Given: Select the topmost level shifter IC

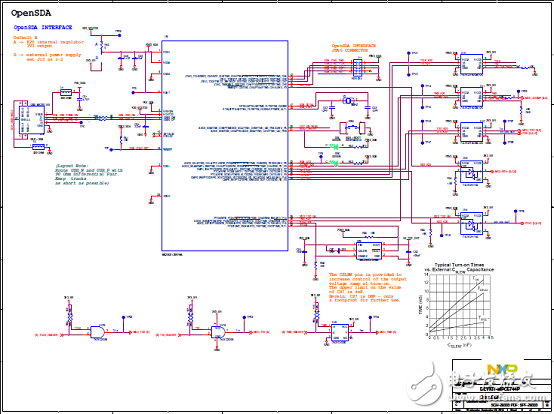Looking at the screenshot, I should [471, 64].
